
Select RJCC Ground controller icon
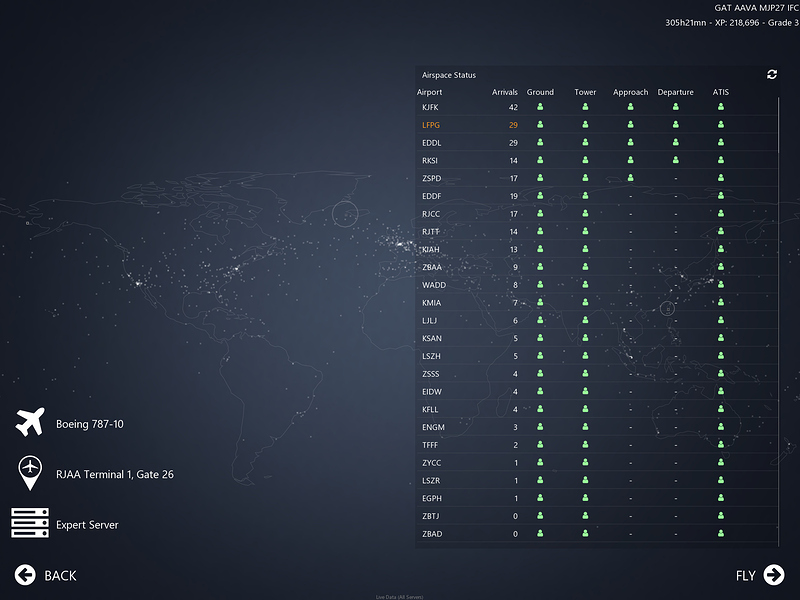(x=540, y=213)
